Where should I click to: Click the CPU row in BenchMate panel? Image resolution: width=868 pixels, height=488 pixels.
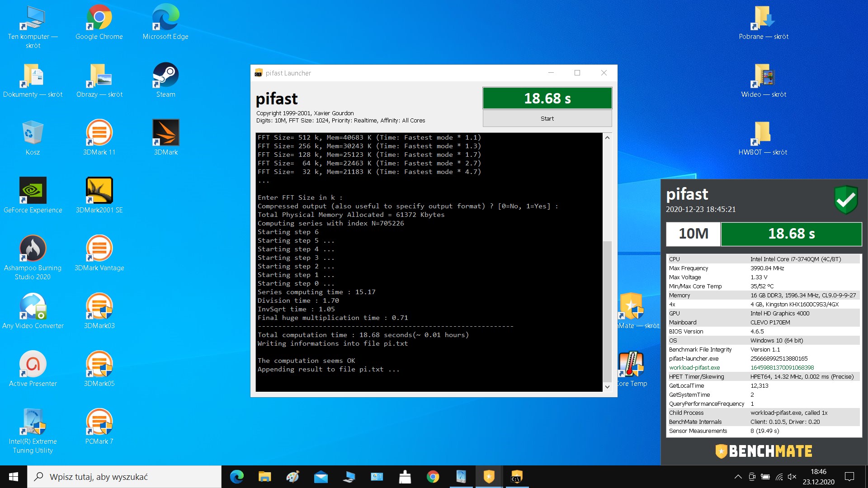(764, 259)
